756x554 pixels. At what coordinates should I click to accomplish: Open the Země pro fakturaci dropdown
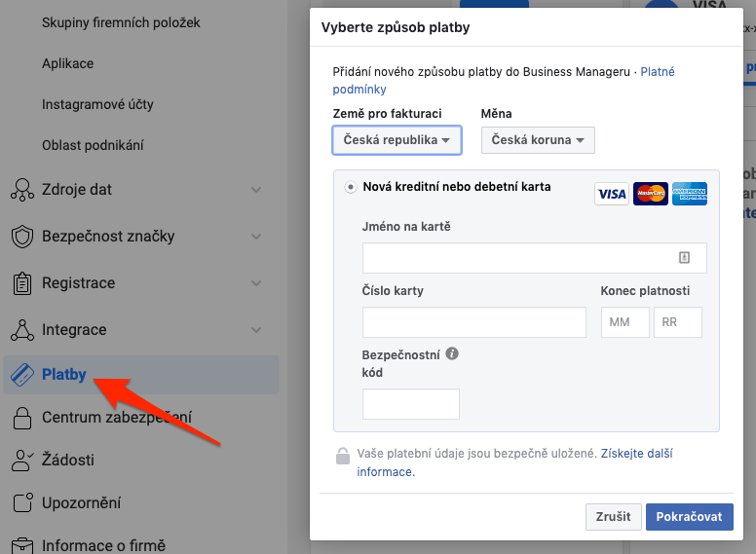tap(397, 140)
